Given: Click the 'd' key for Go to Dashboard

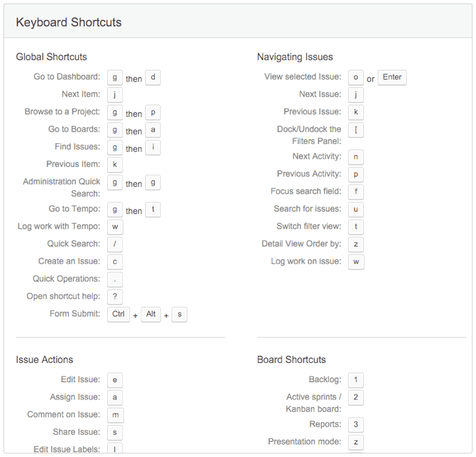Looking at the screenshot, I should click(x=153, y=78).
